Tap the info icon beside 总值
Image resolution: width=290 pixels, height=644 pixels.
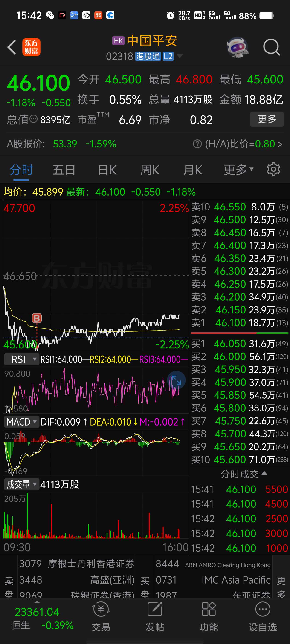pos(34,119)
